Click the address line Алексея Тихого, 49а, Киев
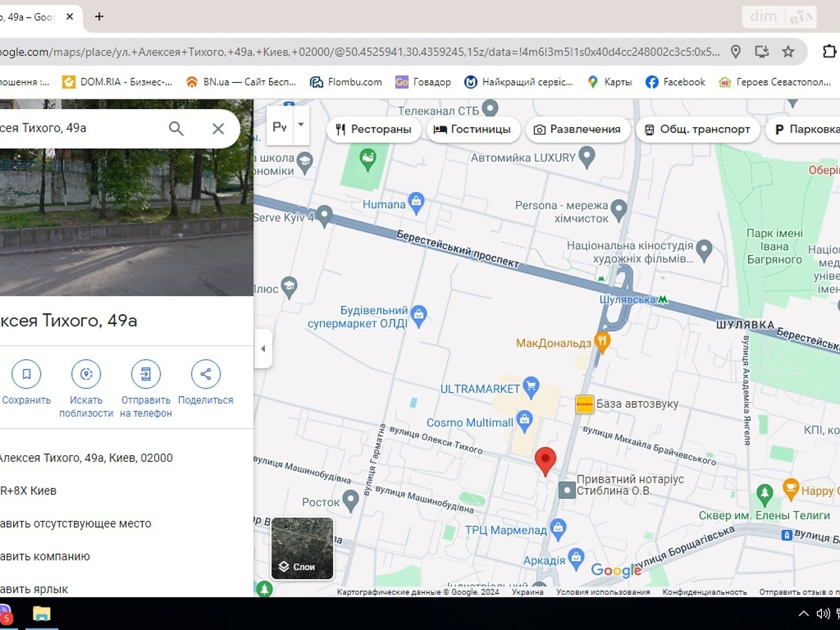840x630 pixels. click(86, 458)
